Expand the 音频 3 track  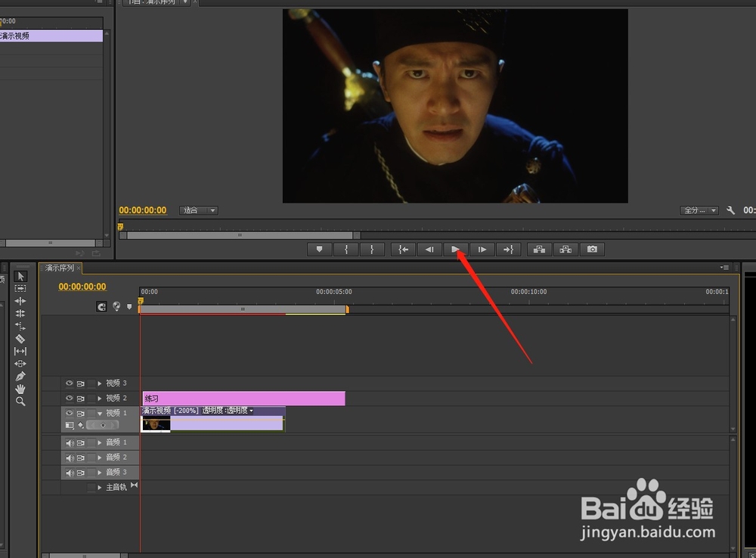(x=100, y=473)
